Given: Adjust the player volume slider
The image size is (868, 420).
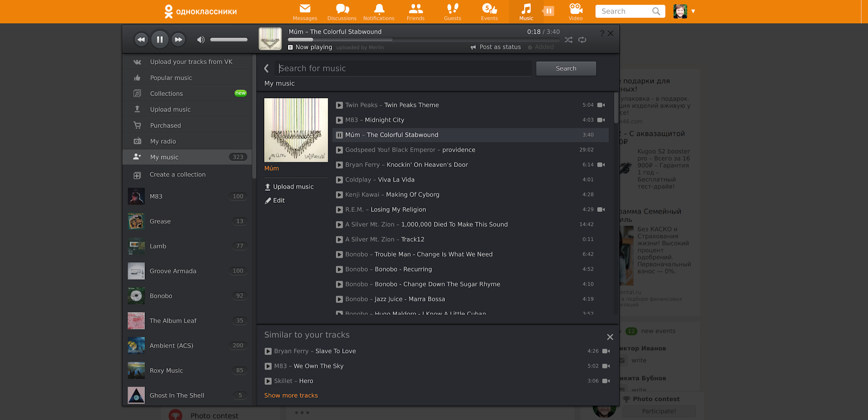Looking at the screenshot, I should pos(229,40).
